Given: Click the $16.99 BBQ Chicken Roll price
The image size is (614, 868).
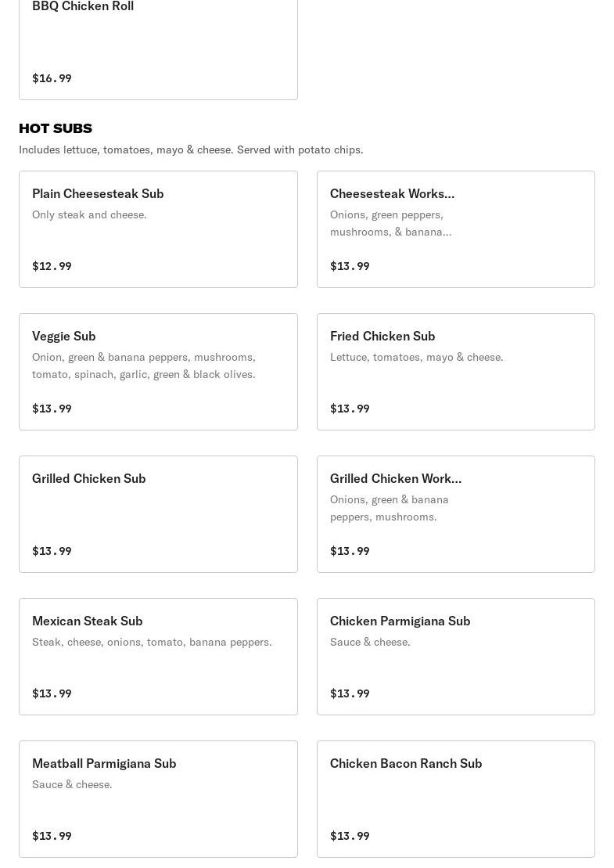Looking at the screenshot, I should (52, 78).
